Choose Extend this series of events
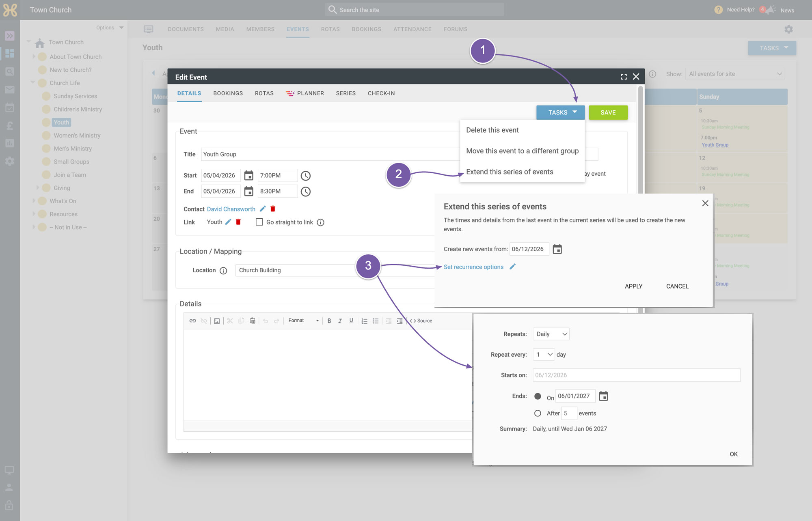The height and width of the screenshot is (521, 812). 510,172
